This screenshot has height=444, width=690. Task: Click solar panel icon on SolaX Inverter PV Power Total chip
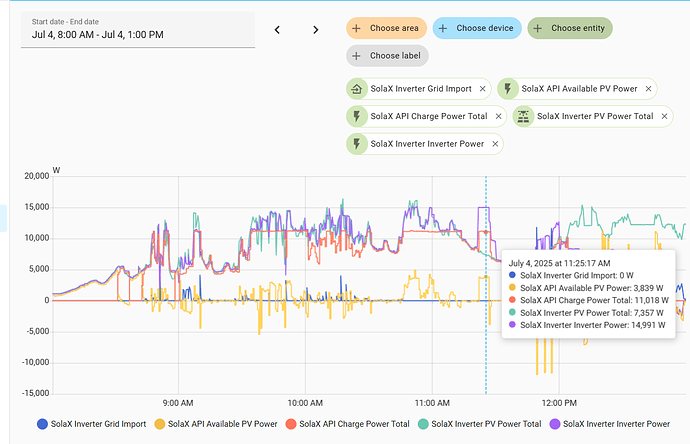(523, 117)
